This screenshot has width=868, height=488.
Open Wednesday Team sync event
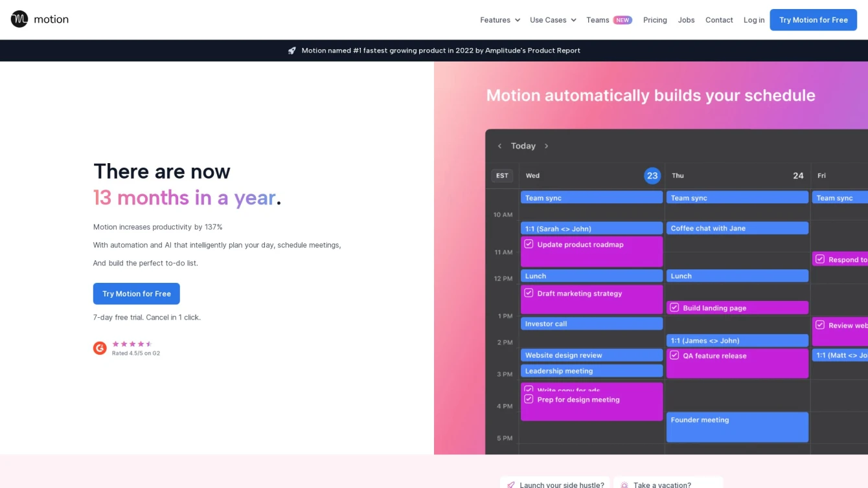[591, 197]
